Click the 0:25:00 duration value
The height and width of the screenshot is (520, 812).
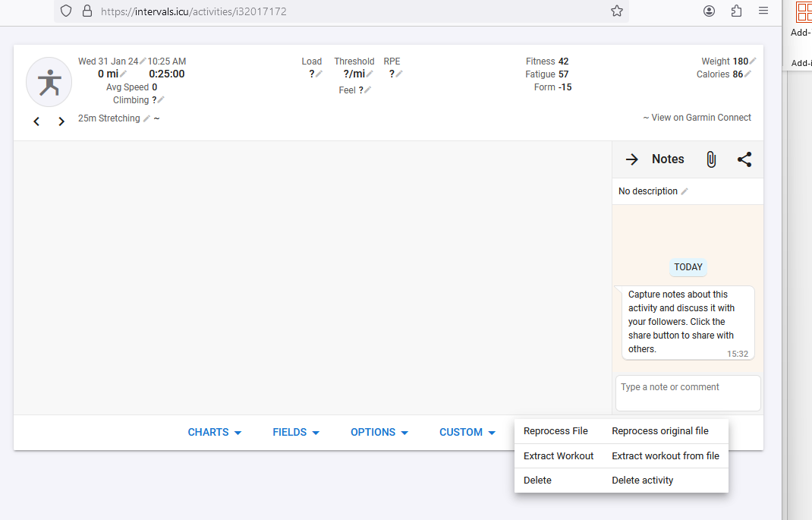167,74
